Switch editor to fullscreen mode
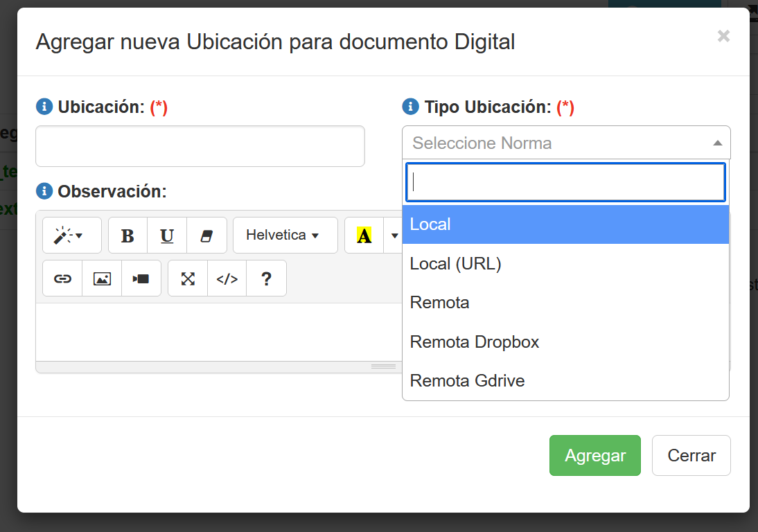Viewport: 758px width, 532px height. pyautogui.click(x=188, y=278)
